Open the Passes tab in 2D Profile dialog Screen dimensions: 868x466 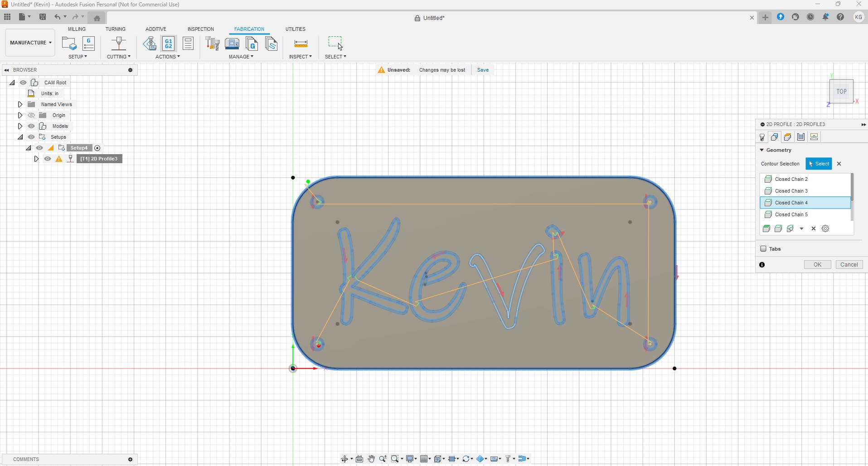[x=801, y=137]
